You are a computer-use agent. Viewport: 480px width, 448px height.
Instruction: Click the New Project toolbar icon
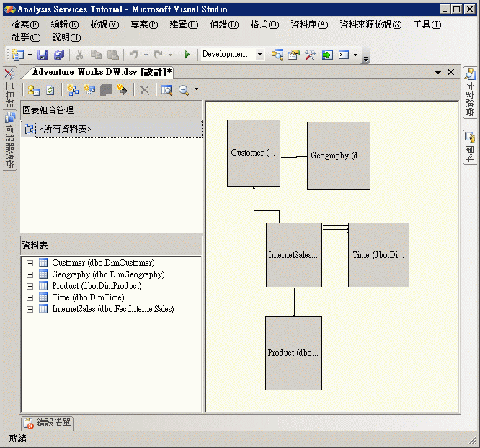(18, 55)
